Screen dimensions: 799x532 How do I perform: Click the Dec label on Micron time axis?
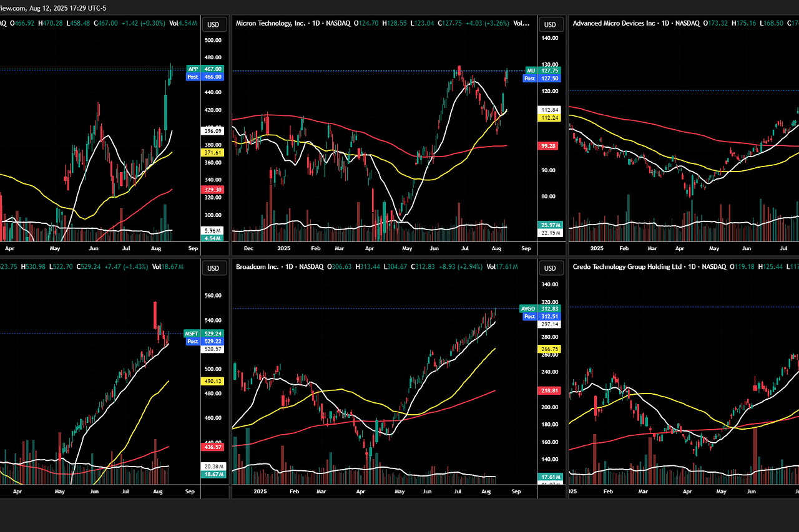pyautogui.click(x=248, y=248)
